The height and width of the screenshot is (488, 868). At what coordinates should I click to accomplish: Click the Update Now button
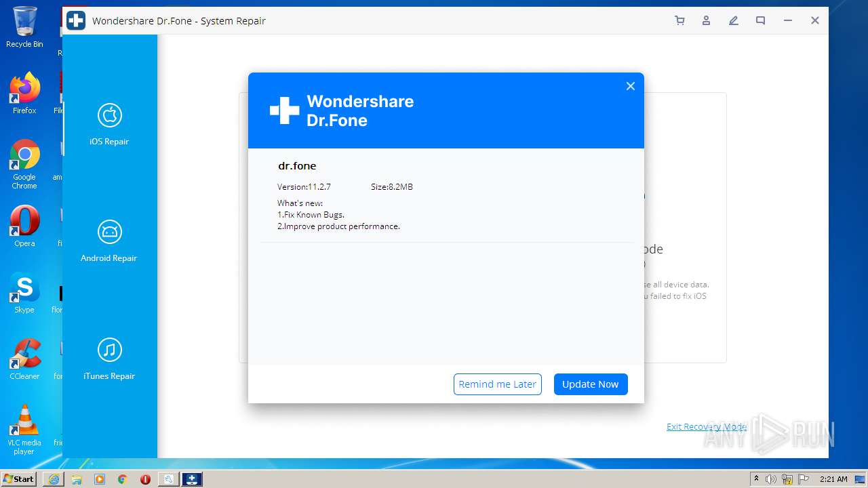(x=591, y=384)
